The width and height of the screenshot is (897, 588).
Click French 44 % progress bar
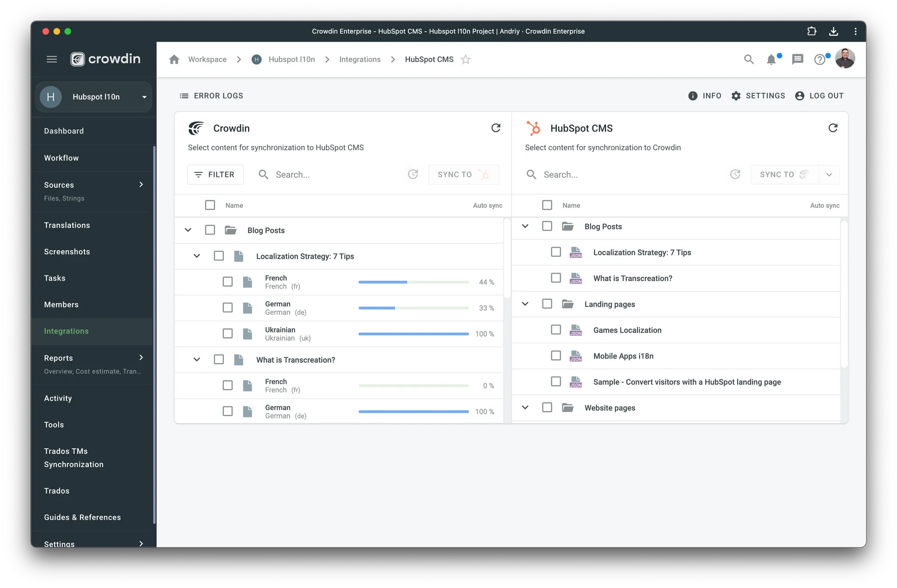click(x=413, y=282)
